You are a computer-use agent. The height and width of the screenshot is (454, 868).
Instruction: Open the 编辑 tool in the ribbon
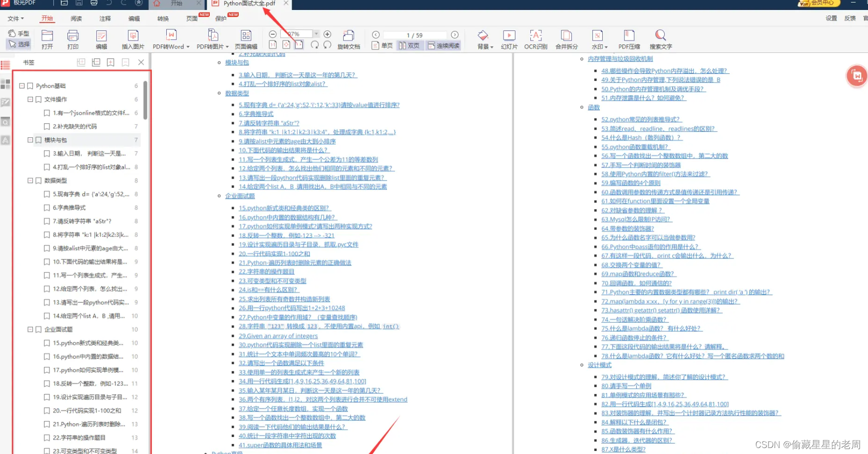(101, 39)
